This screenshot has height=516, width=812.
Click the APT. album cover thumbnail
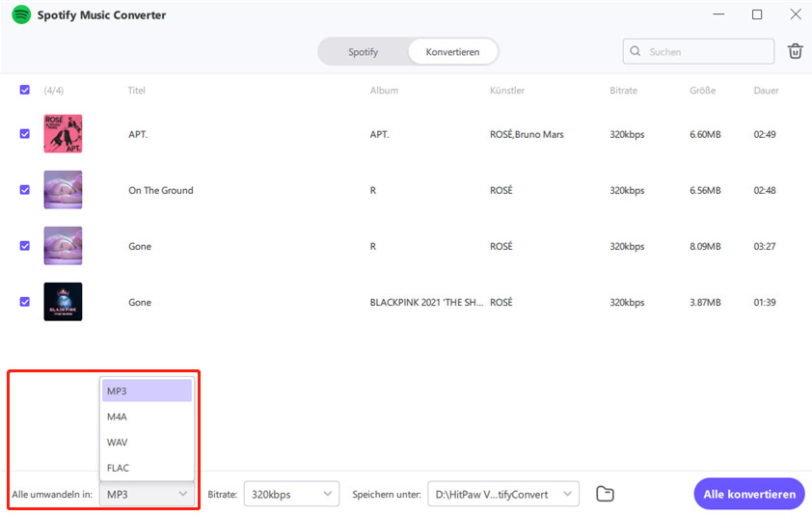coord(63,134)
